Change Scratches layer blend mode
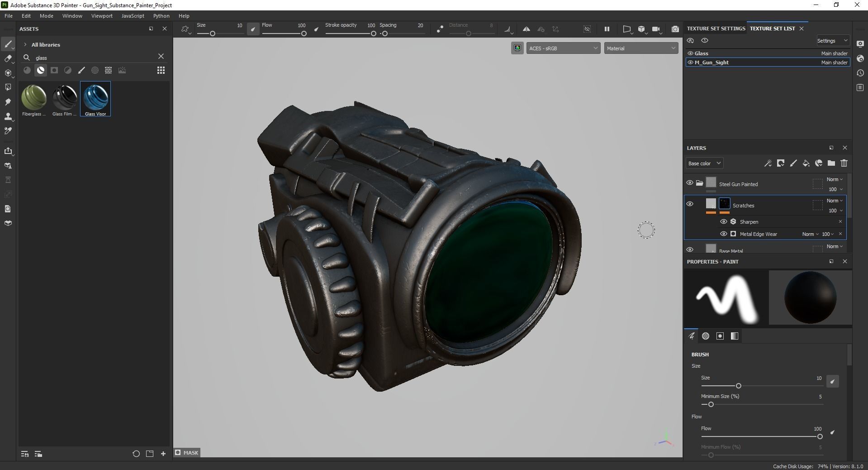The image size is (868, 470). point(835,201)
